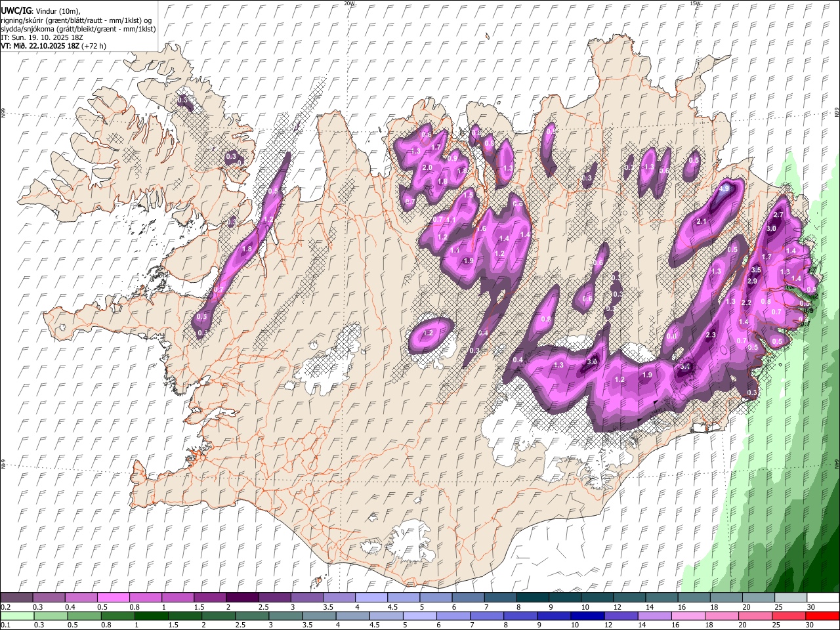Viewport: 840px width, 630px height.
Task: Click the bright pink 0.5 snow legend swatch
Action: click(x=113, y=597)
